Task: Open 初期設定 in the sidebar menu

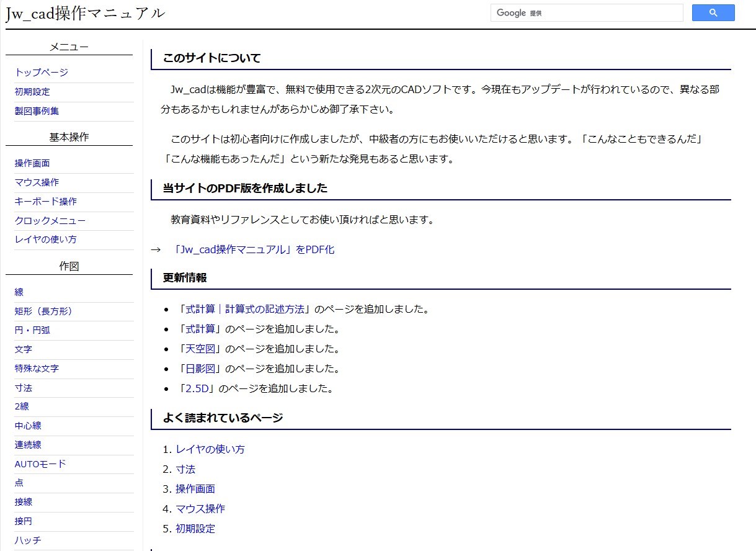Action: 32,92
